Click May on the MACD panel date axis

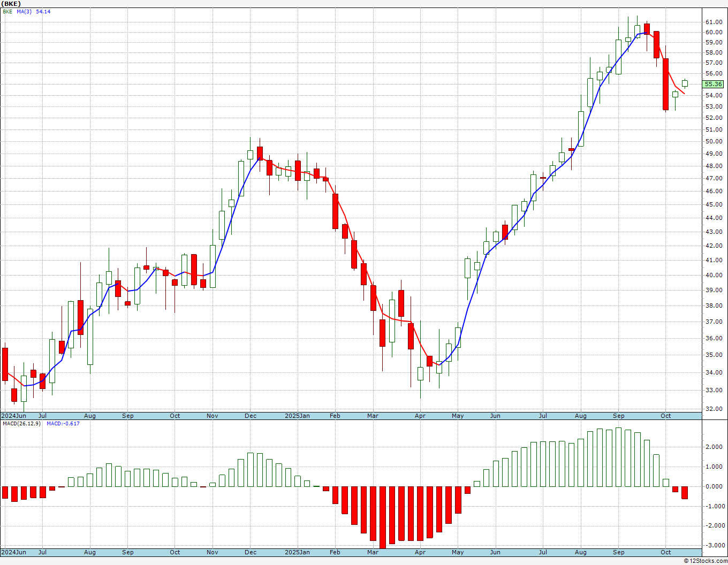point(458,552)
